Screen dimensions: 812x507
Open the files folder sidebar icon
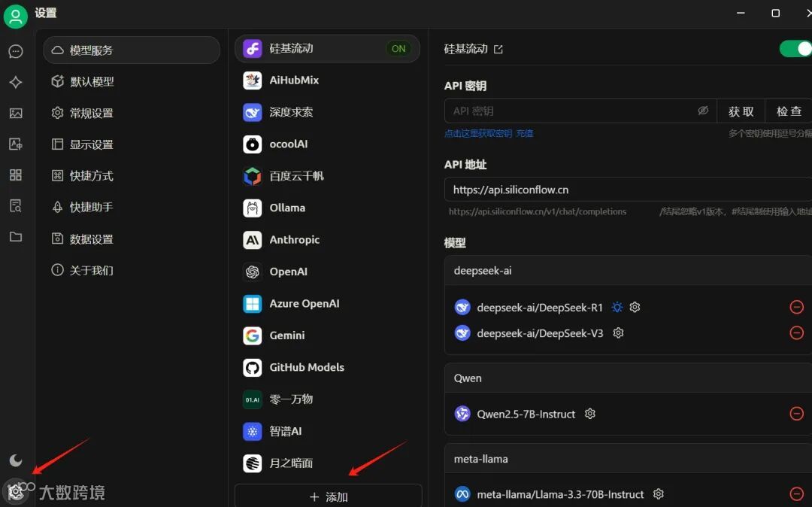tap(16, 237)
